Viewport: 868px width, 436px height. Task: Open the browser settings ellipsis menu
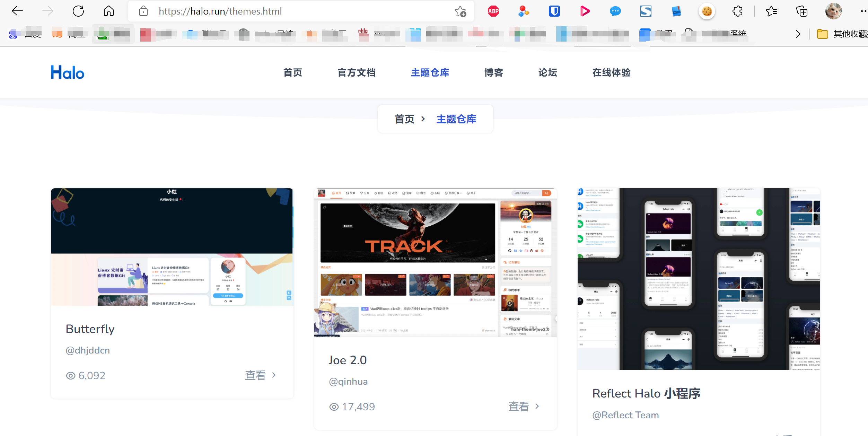[x=863, y=11]
